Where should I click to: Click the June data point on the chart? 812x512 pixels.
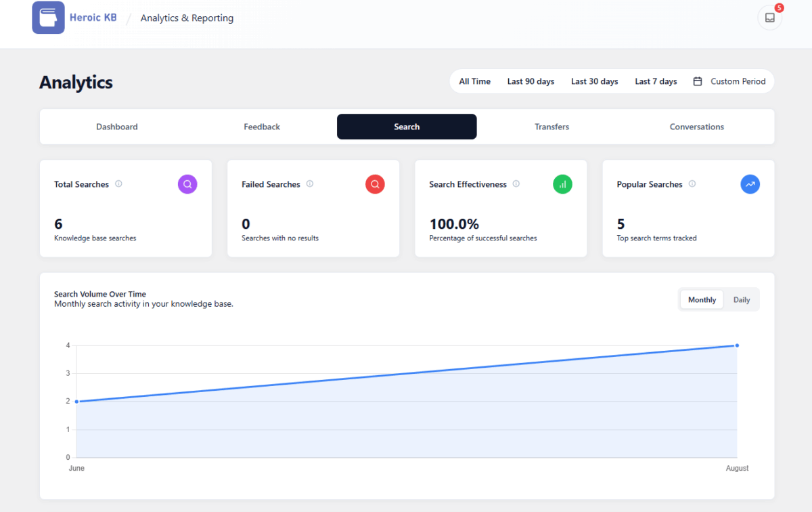point(76,402)
